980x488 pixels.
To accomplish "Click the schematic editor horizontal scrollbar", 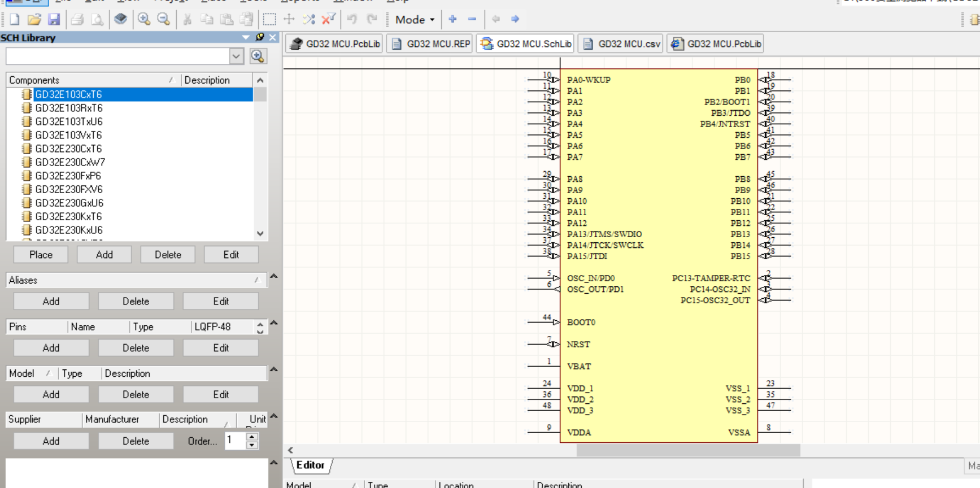I will pyautogui.click(x=688, y=450).
